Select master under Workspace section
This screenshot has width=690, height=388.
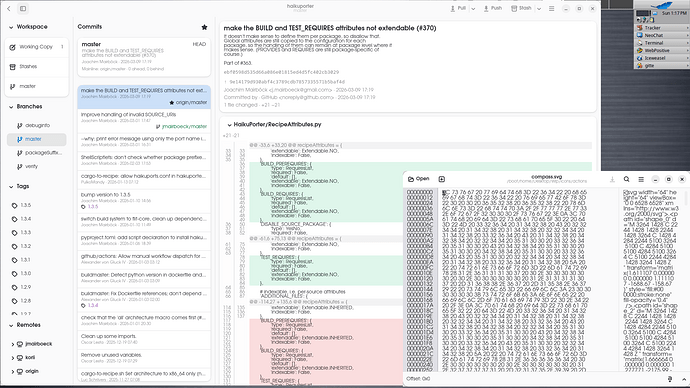click(x=37, y=86)
